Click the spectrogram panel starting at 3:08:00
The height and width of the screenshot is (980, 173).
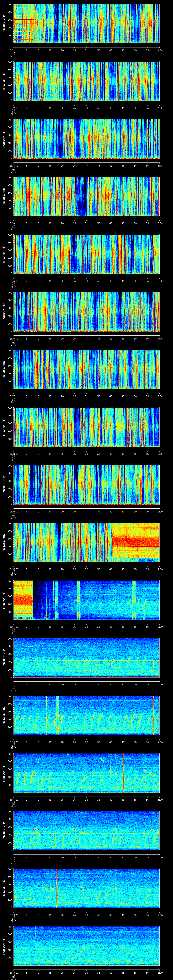coord(87,427)
